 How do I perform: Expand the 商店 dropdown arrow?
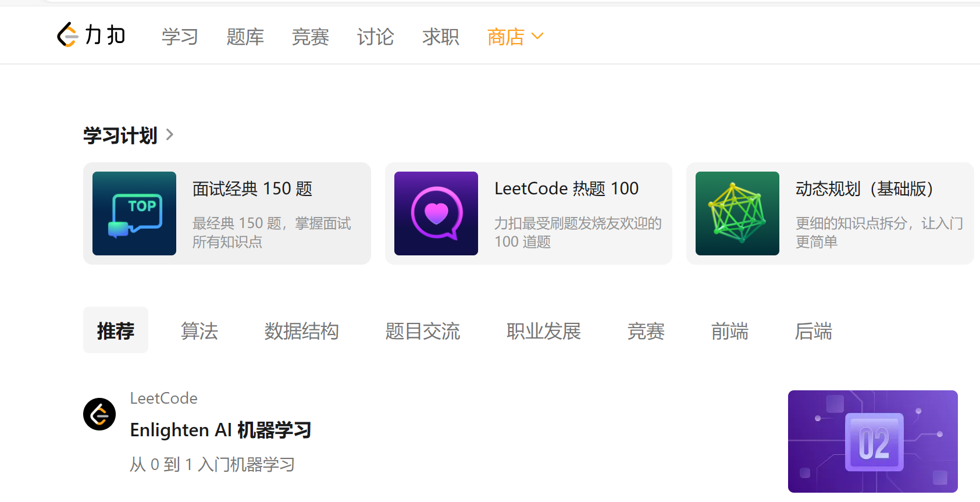tap(537, 37)
